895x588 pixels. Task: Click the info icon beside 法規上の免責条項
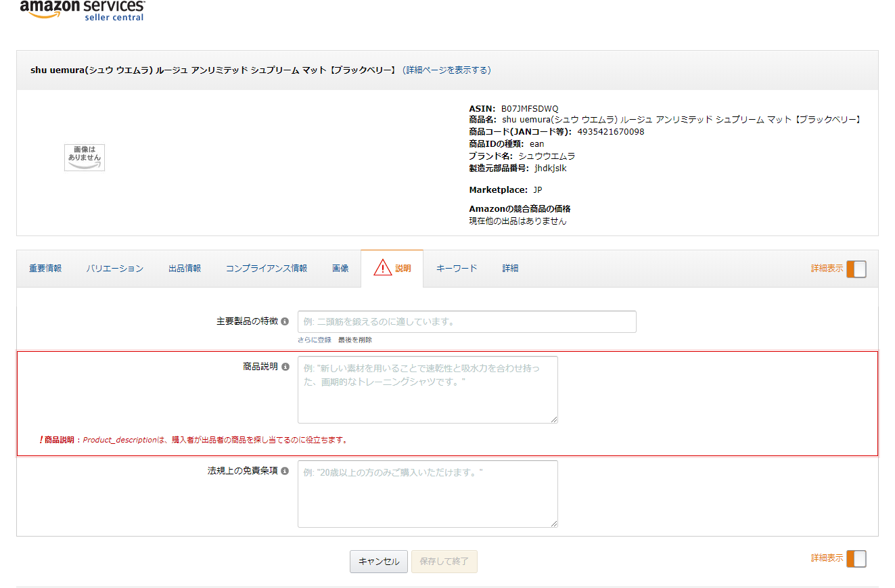[285, 471]
